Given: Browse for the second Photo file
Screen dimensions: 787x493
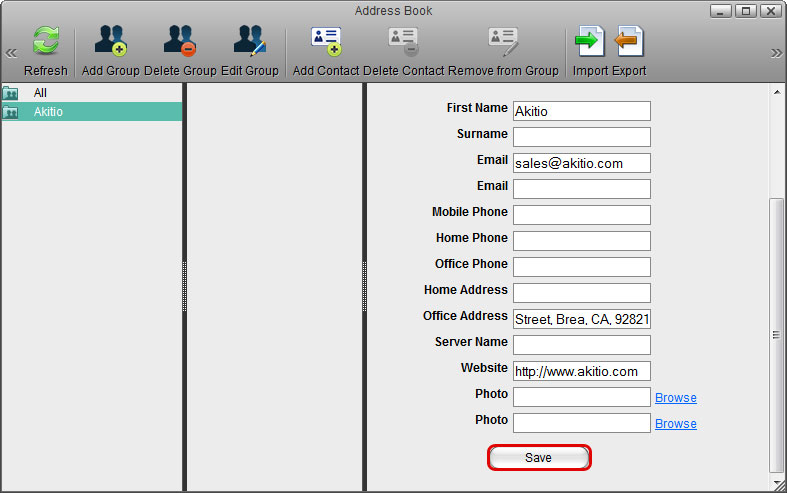Looking at the screenshot, I should point(675,424).
